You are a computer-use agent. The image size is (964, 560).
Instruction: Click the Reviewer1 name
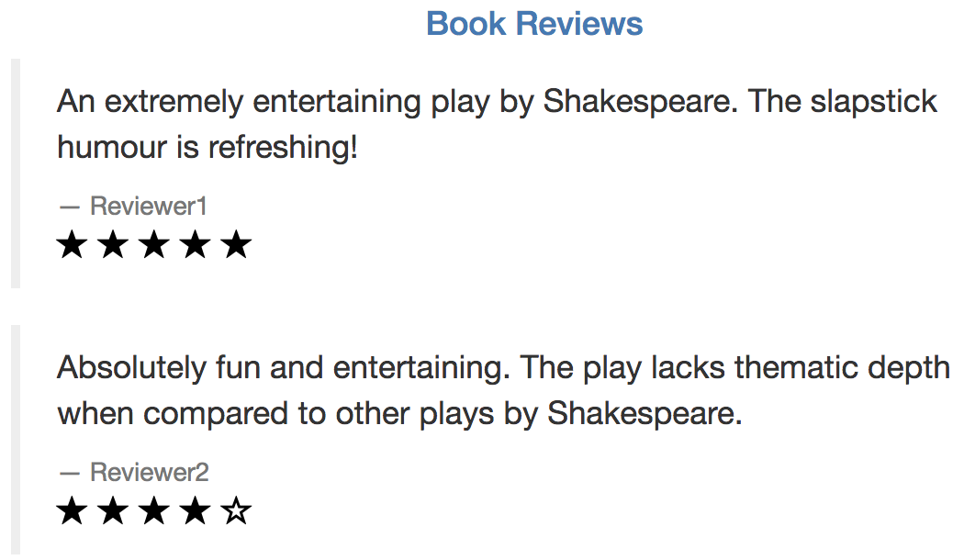pyautogui.click(x=148, y=206)
